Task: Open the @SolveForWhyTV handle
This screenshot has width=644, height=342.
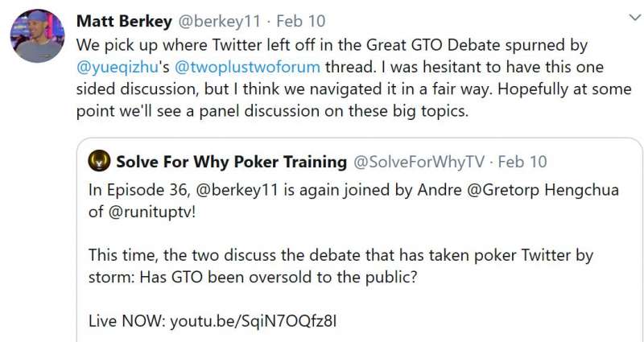Action: pyautogui.click(x=419, y=162)
